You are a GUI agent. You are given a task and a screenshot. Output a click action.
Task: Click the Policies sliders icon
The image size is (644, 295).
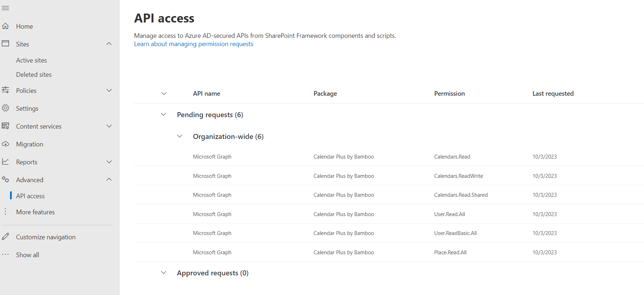pyautogui.click(x=5, y=90)
